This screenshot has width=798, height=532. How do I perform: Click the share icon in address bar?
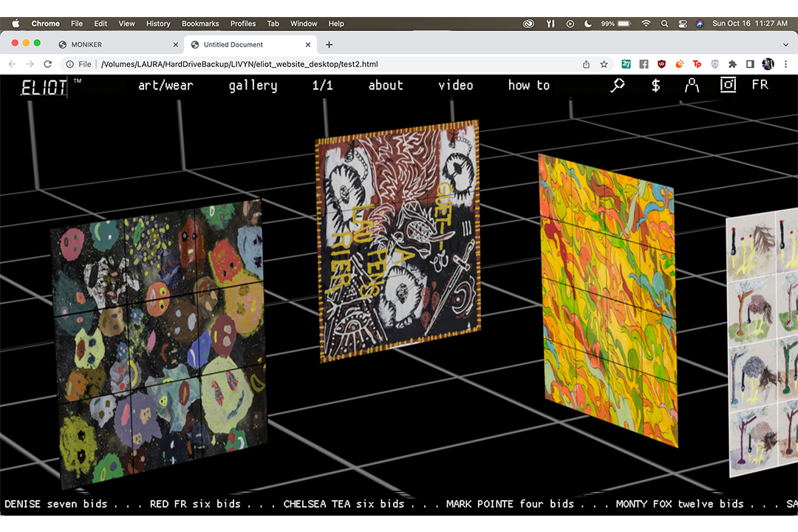point(586,64)
